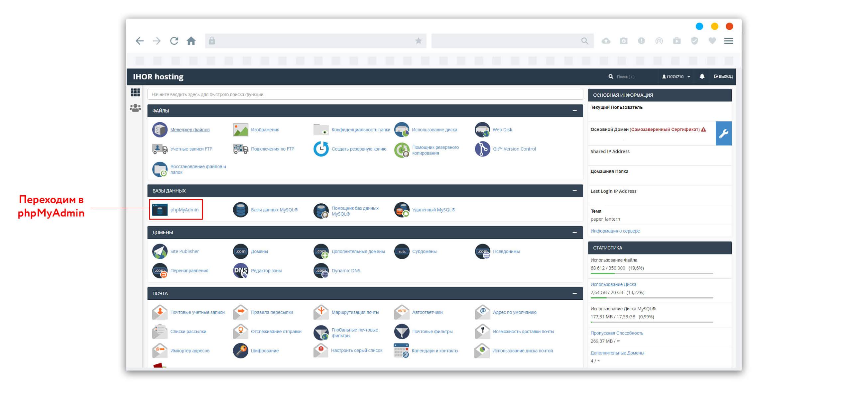
Task: Open the Шифрование key icon
Action: tap(241, 350)
